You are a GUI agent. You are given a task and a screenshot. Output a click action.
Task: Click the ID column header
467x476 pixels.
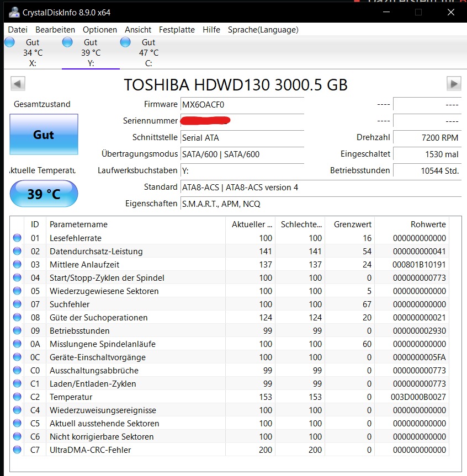pyautogui.click(x=35, y=224)
